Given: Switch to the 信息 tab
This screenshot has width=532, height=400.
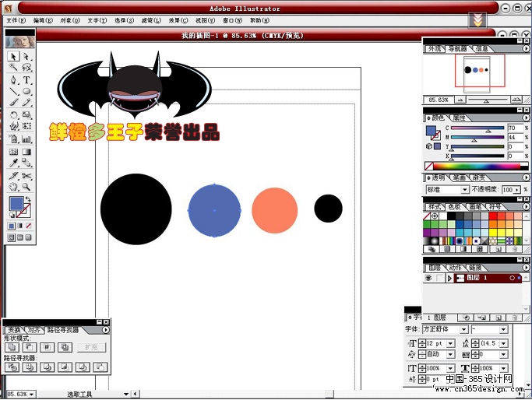Looking at the screenshot, I should [x=482, y=49].
